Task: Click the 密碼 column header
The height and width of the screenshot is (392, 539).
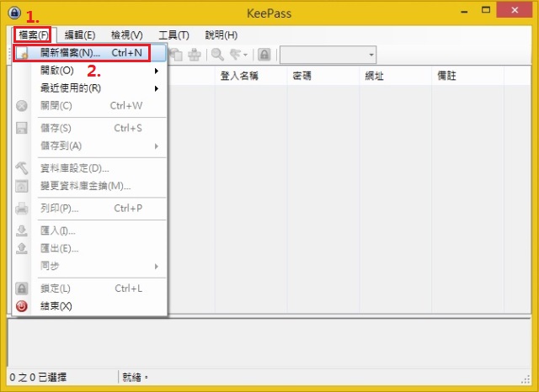Action: (323, 76)
